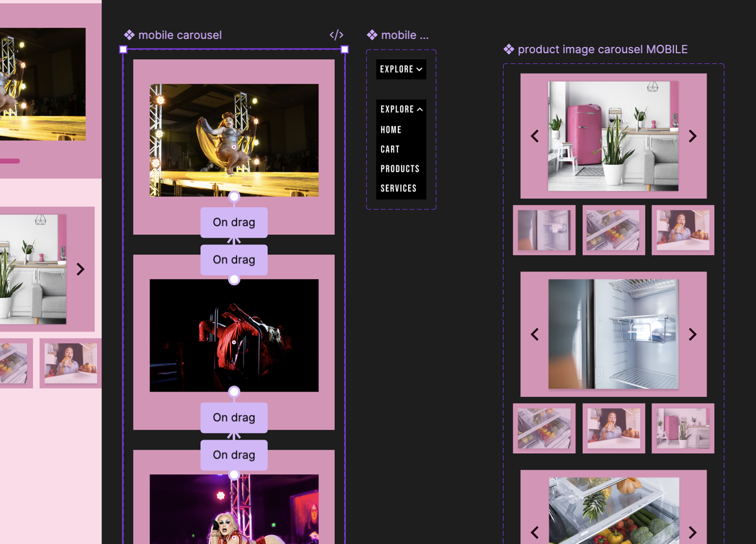Click the component icon next to 'mobile carousel' label

point(129,35)
